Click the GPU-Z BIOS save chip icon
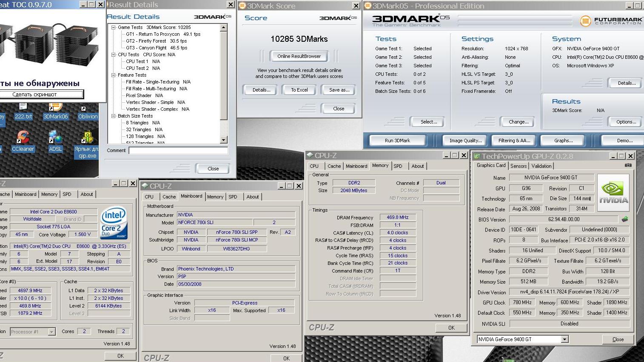The height and width of the screenshot is (362, 644). tap(625, 219)
